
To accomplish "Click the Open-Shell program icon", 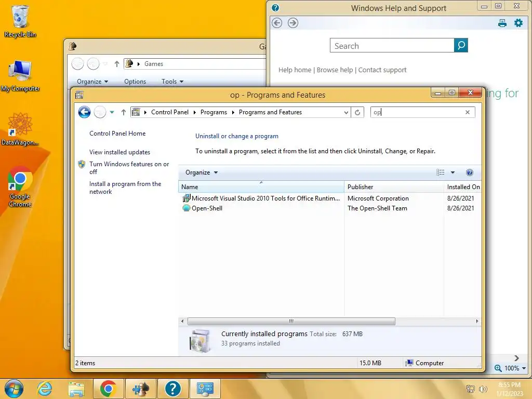I will (x=187, y=208).
